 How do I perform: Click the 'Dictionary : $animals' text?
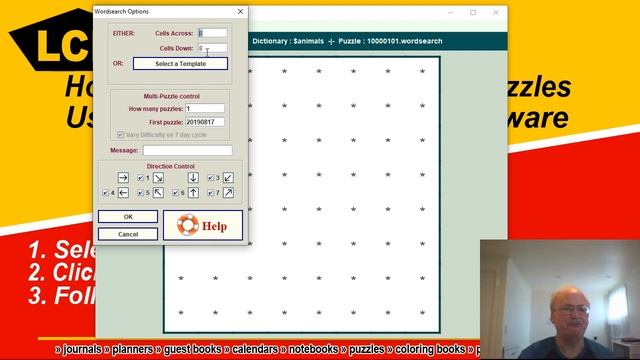288,41
